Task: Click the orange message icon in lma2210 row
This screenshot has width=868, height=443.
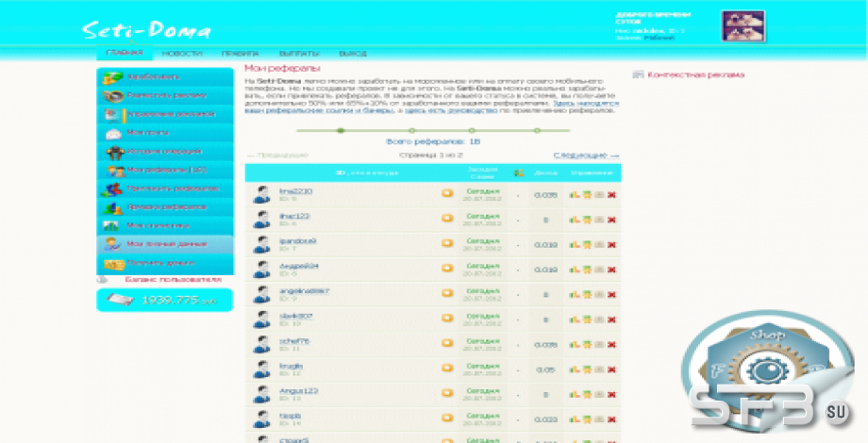Action: pos(447,193)
